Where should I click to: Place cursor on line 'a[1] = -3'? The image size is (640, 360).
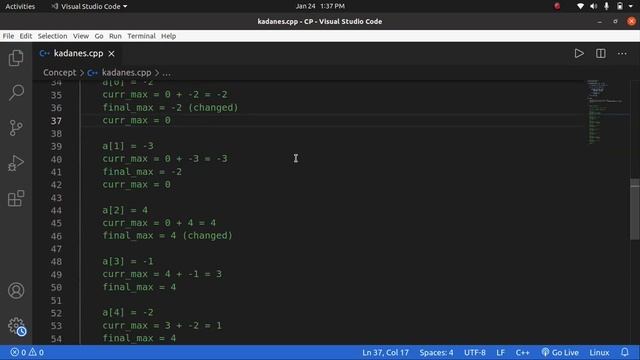click(x=128, y=146)
